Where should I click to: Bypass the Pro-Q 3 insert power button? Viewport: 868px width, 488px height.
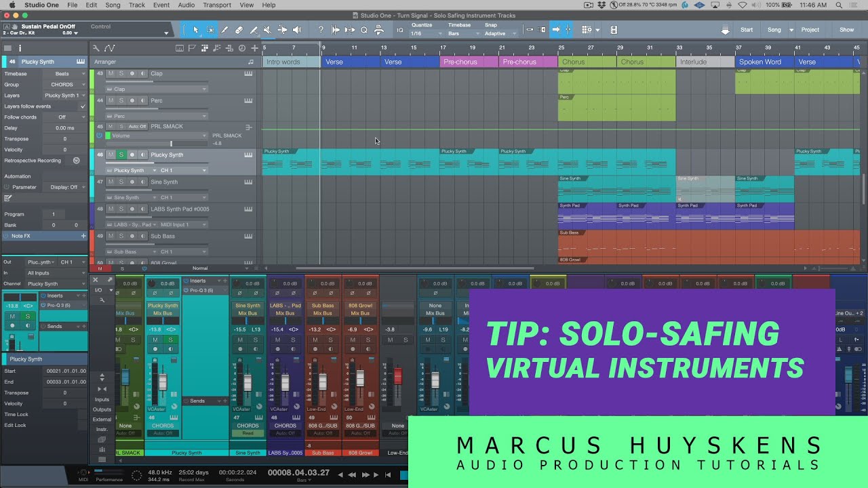pyautogui.click(x=186, y=290)
